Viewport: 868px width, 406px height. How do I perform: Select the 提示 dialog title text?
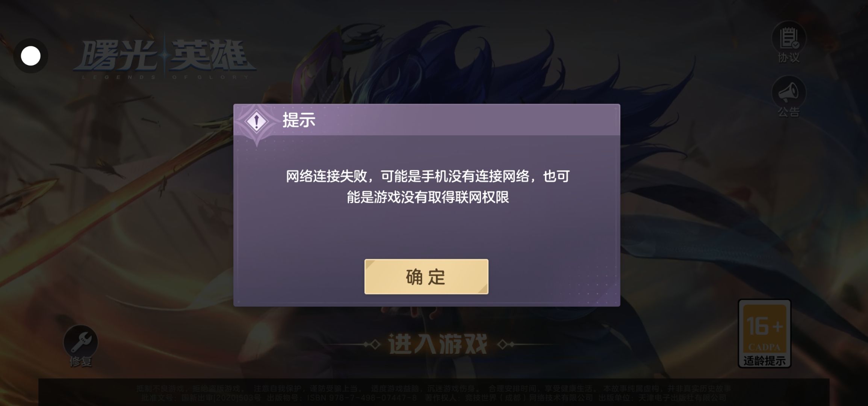point(299,120)
